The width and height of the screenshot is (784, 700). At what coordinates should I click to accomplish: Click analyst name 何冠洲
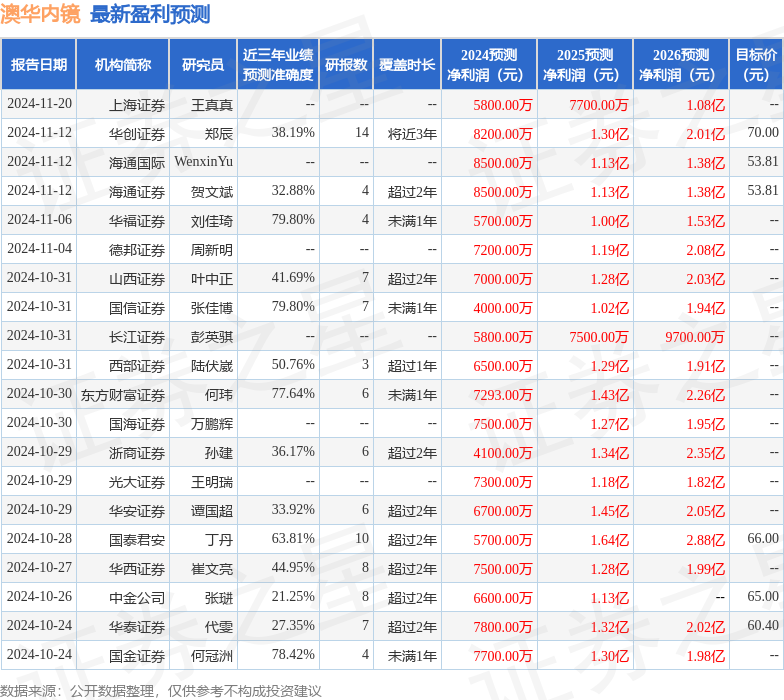point(212,656)
